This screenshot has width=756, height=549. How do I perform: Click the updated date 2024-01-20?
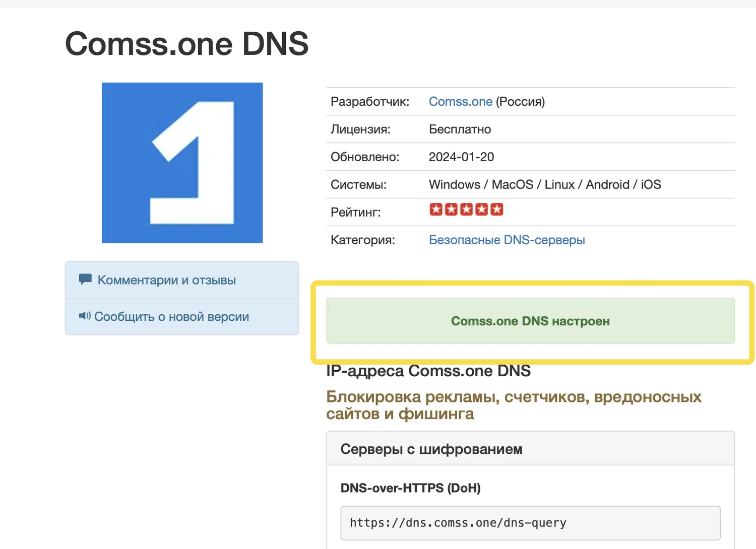[x=461, y=157]
